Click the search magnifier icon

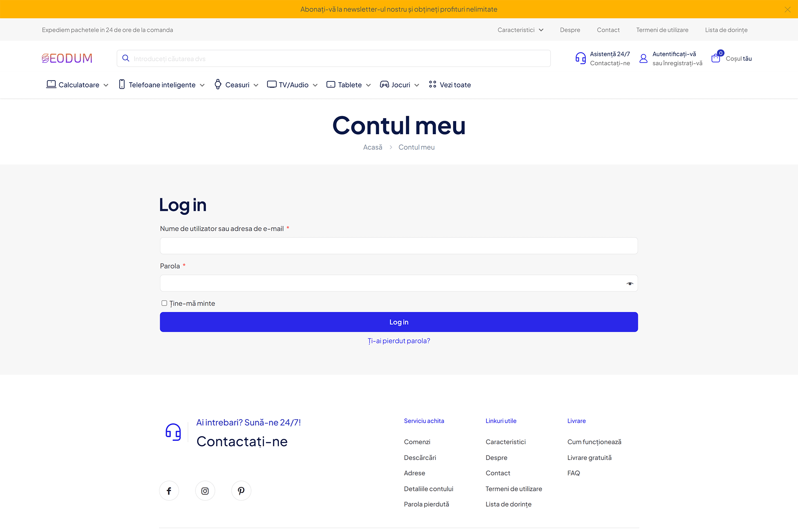coord(126,58)
